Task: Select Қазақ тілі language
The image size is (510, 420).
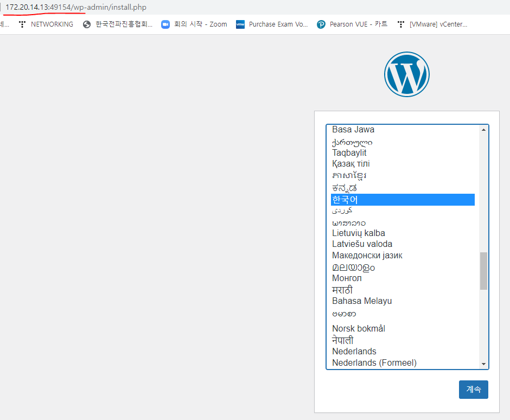Action: (403, 164)
